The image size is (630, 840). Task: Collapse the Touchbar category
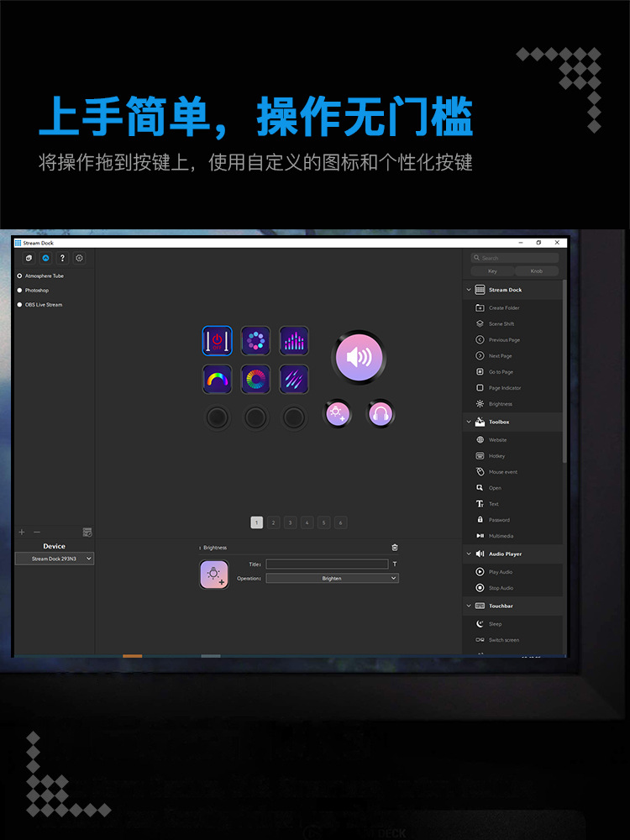tap(469, 606)
